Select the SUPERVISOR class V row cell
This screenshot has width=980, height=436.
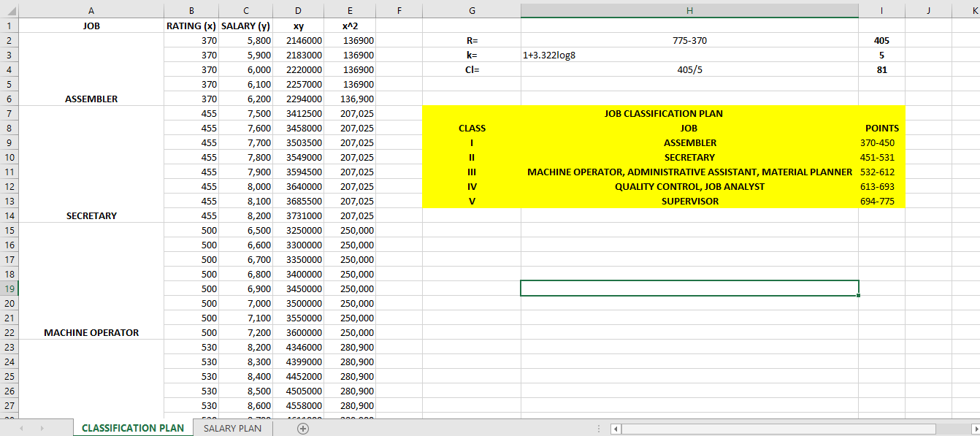pyautogui.click(x=689, y=201)
